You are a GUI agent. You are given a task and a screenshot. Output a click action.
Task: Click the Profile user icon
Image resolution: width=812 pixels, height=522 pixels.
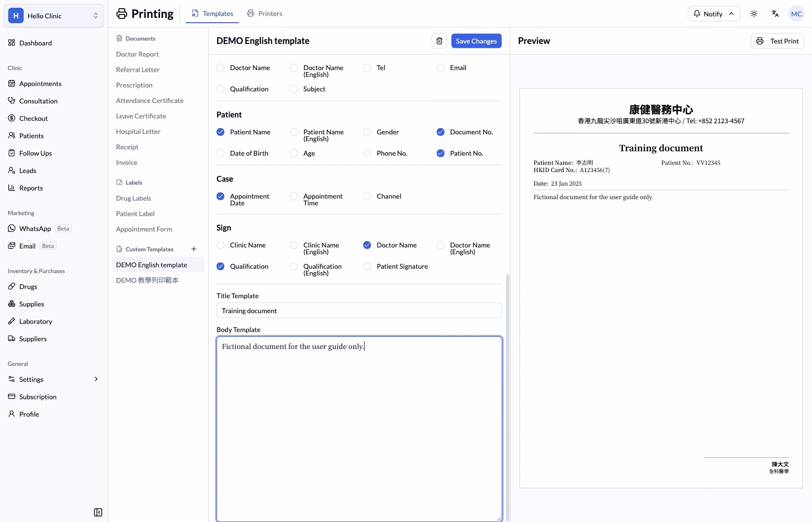[12, 414]
